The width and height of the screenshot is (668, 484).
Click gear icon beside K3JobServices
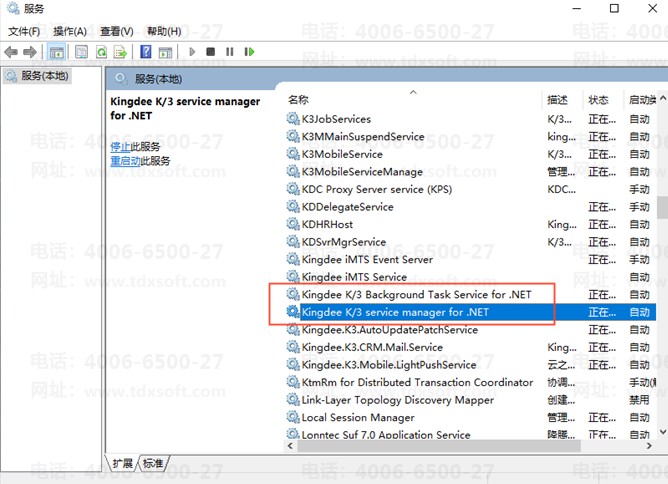pos(293,118)
